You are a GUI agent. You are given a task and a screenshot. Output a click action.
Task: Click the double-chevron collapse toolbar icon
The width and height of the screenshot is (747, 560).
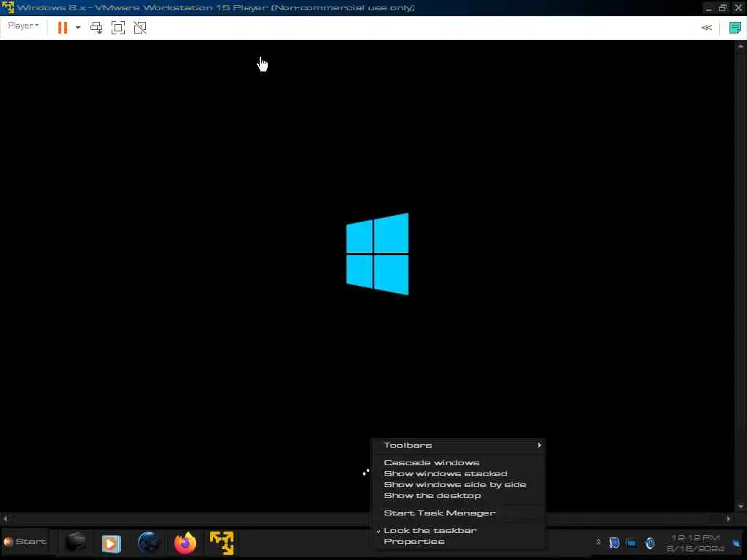[706, 28]
